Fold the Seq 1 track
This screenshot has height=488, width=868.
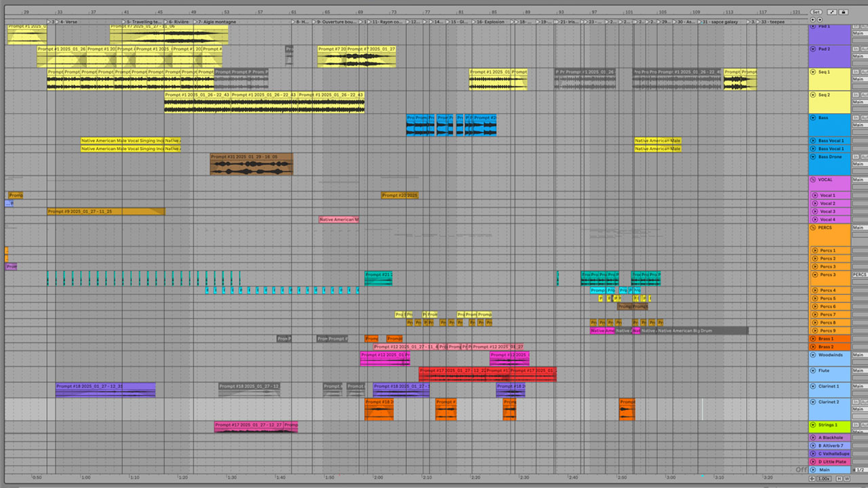(x=813, y=72)
